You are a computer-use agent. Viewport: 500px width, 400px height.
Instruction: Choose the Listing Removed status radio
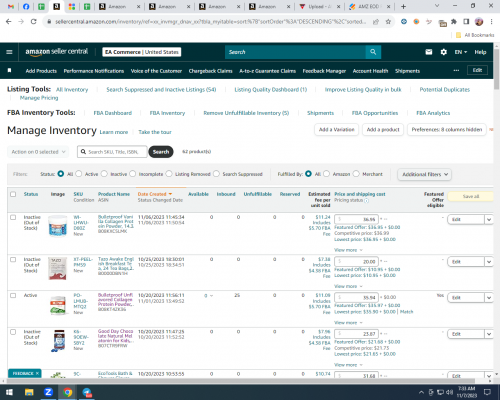click(x=169, y=174)
